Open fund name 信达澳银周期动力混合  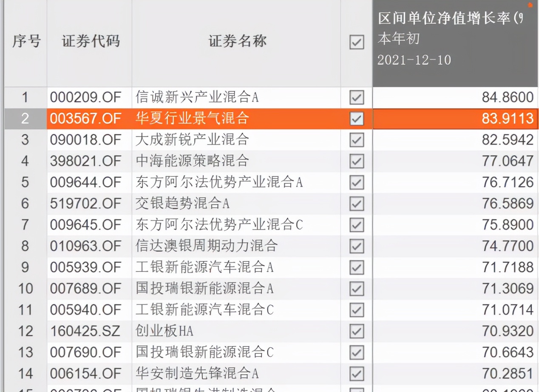tap(207, 246)
